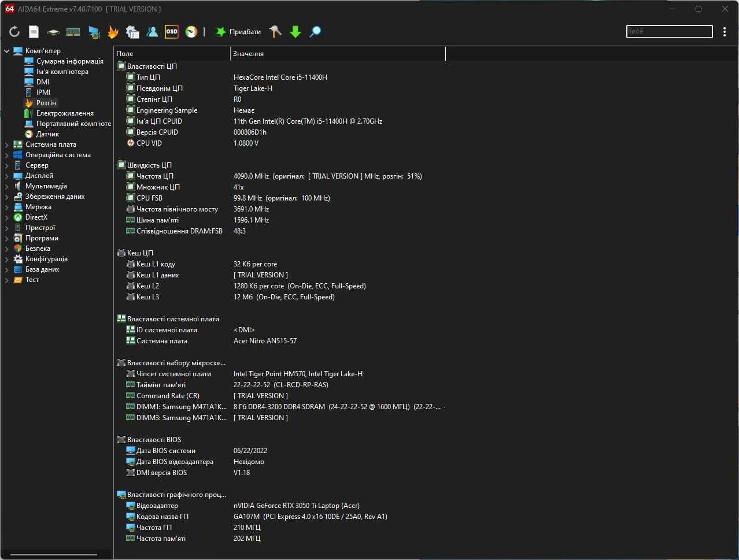Expand the Мережа node arrow
Screen dimensions: 739x560
tap(6, 207)
